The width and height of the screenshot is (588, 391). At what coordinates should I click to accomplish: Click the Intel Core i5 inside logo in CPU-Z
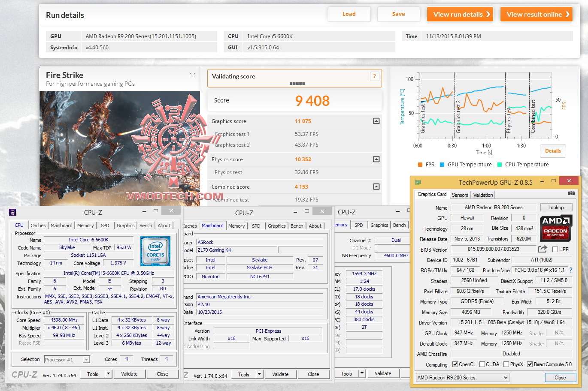pos(155,251)
